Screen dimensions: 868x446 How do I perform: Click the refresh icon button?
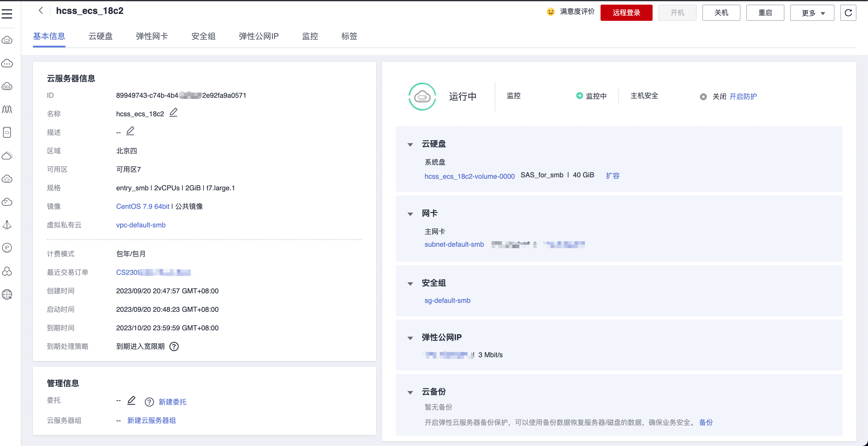(x=848, y=13)
